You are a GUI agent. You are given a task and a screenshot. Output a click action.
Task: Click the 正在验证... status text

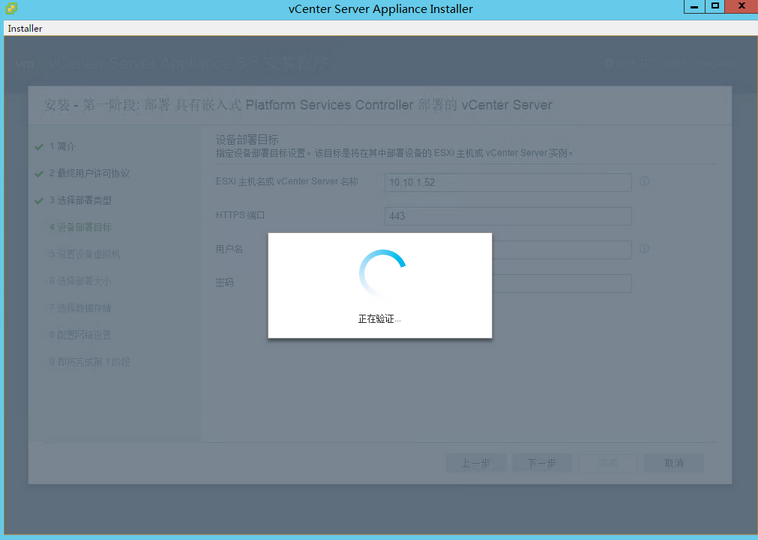click(x=379, y=319)
